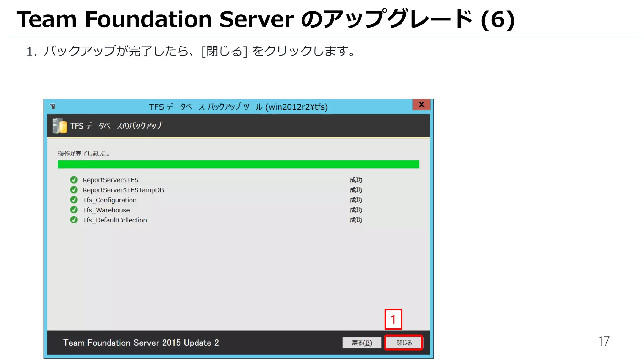The height and width of the screenshot is (362, 644).
Task: Click the TFS database backup header icon
Action: pos(59,126)
